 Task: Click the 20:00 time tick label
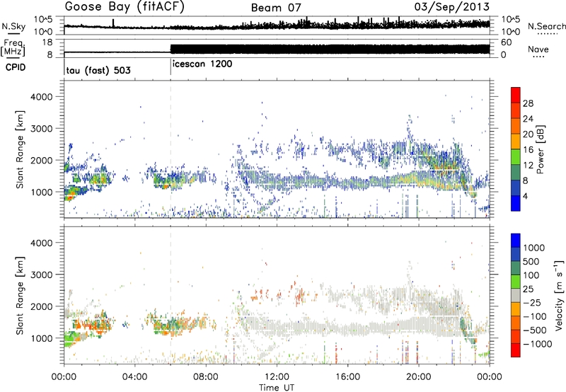tap(418, 377)
